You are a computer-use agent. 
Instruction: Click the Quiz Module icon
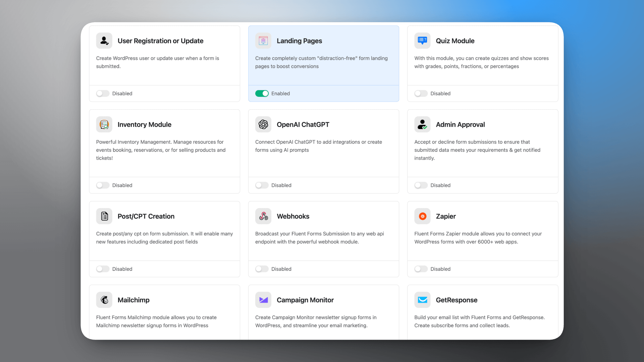[422, 41]
